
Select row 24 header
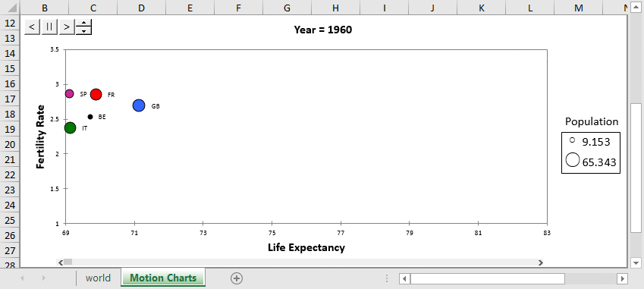pos(9,206)
